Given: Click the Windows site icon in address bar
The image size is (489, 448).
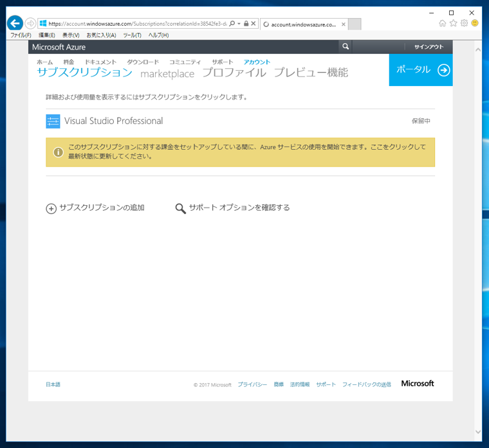Looking at the screenshot, I should click(43, 23).
